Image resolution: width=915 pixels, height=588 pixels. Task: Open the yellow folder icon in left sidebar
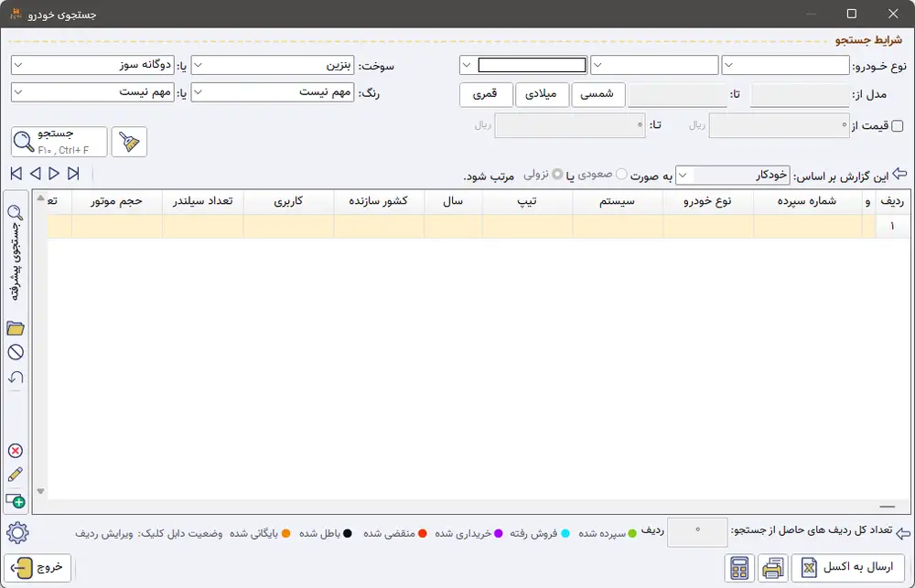(16, 328)
